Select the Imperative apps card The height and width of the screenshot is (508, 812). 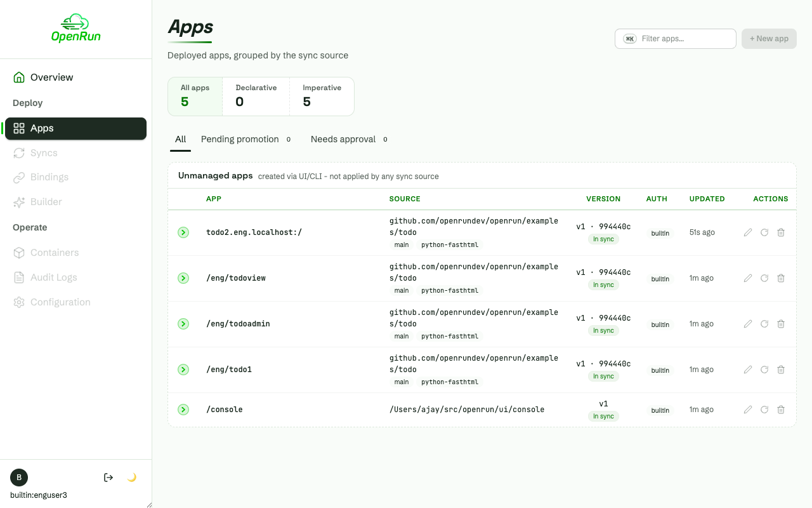pyautogui.click(x=322, y=97)
